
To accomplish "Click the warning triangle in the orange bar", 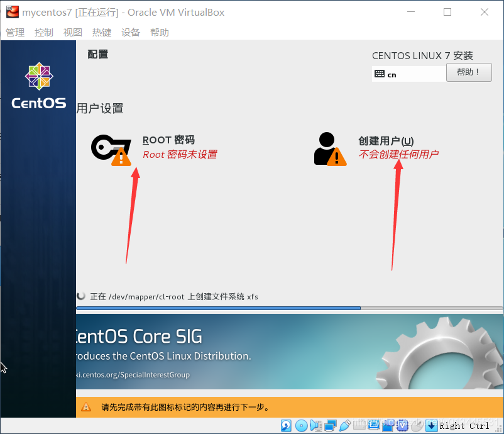I will [86, 407].
